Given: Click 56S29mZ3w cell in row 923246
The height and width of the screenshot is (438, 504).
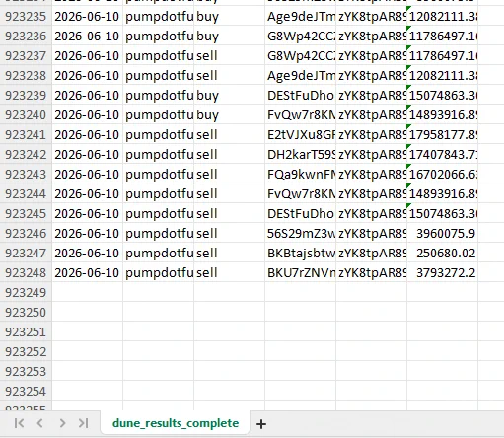Looking at the screenshot, I should (x=300, y=233).
